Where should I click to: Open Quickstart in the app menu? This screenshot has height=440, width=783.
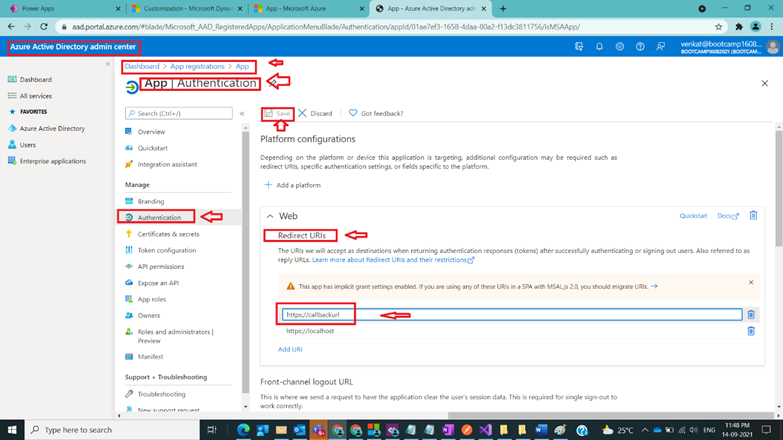coord(152,148)
